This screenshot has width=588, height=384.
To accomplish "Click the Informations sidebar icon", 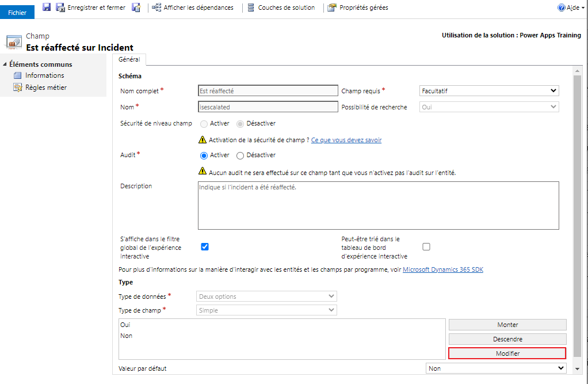I will [x=18, y=75].
